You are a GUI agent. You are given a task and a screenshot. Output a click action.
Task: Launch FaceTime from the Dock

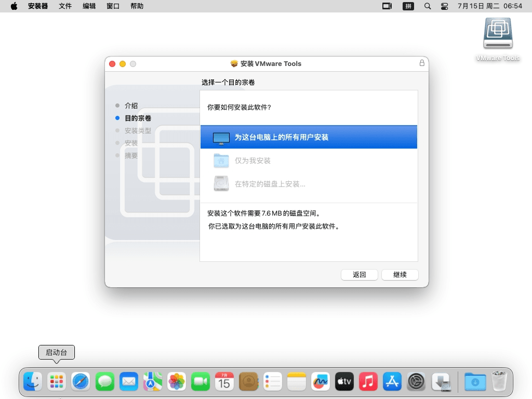point(201,382)
